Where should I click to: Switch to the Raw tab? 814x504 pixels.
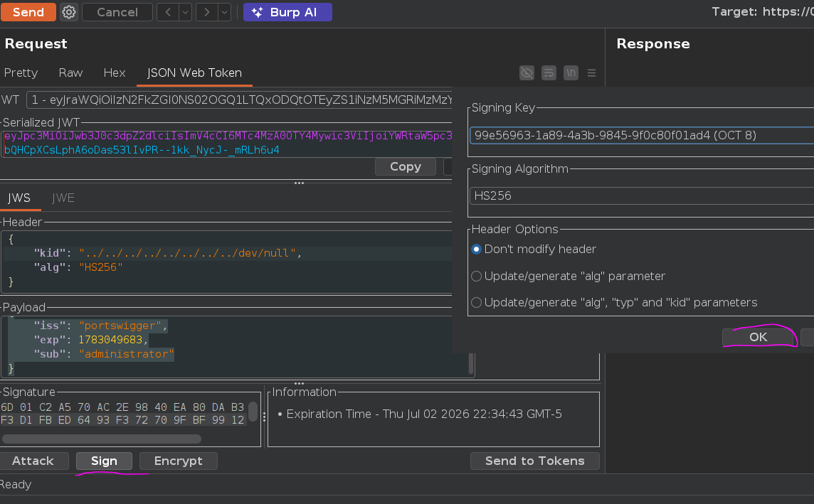point(70,73)
